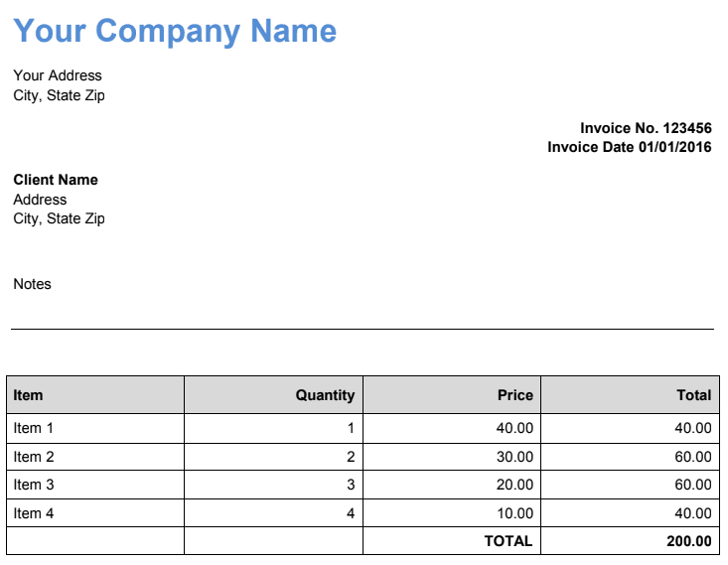This screenshot has height=565, width=728.
Task: Click the Notes text field
Action: [x=32, y=284]
